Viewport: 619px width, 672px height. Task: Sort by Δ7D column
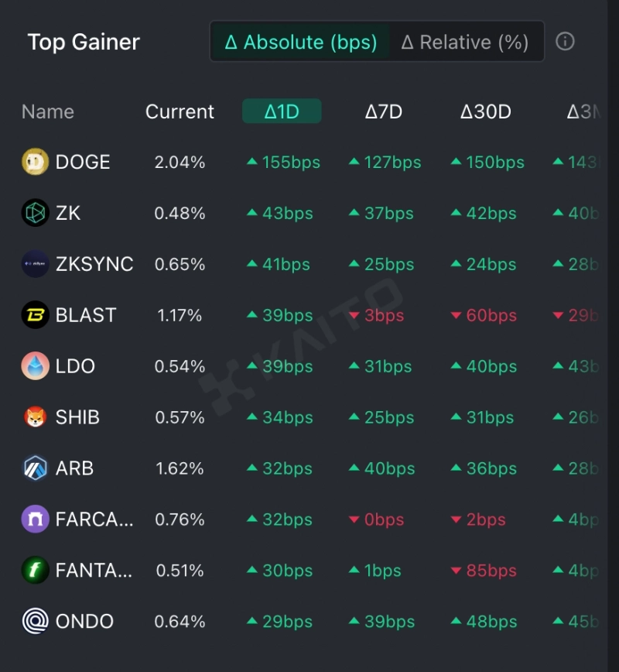[384, 111]
